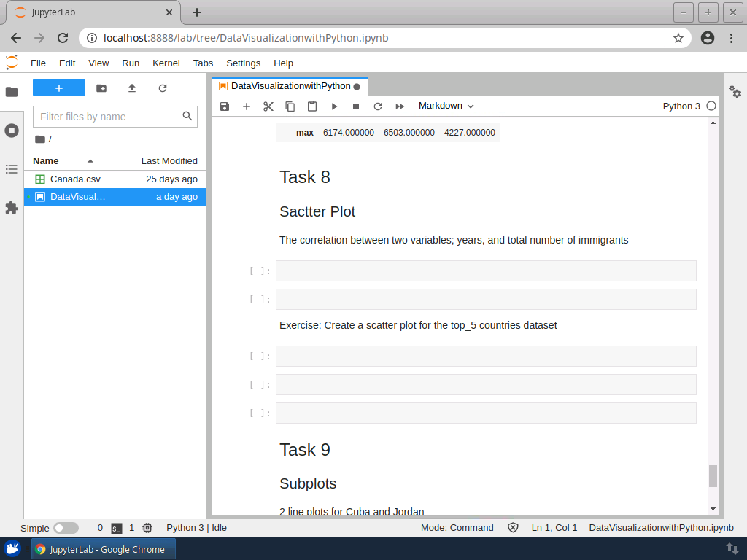747x560 pixels.
Task: Paste cells from clipboard icon
Action: 312,106
